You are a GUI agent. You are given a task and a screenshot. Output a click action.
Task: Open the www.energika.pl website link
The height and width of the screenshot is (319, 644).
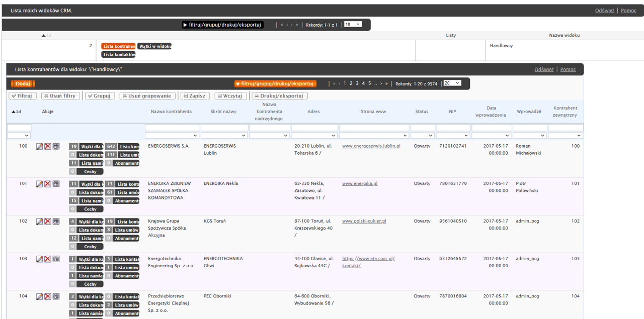(359, 184)
